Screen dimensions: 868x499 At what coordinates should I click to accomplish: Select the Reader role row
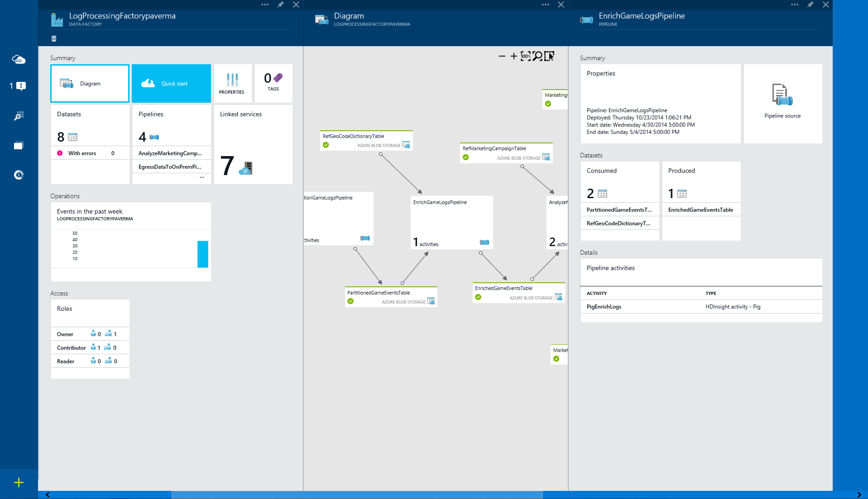tap(90, 361)
